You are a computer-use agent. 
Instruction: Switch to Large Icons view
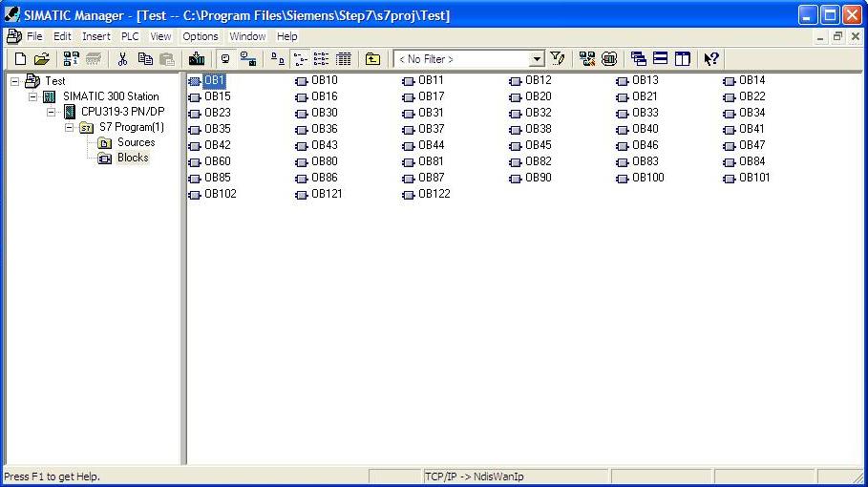pos(277,58)
